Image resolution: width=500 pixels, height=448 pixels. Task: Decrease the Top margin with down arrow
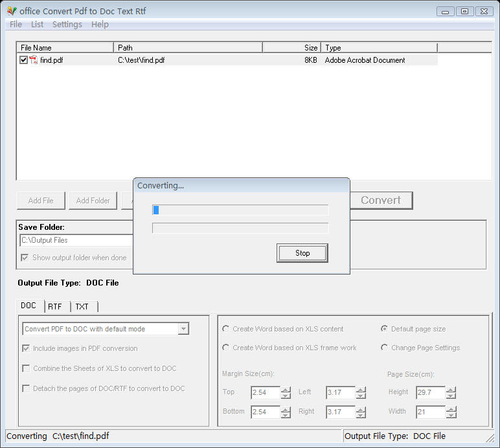(286, 396)
